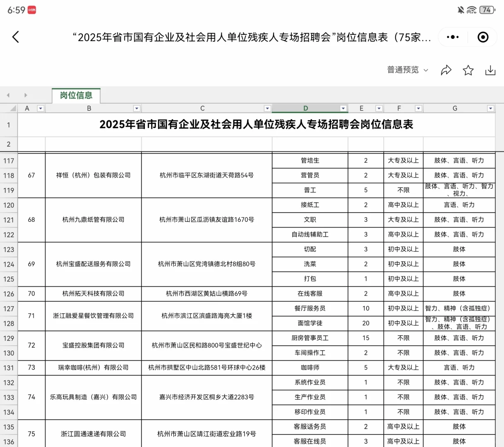Click cell 杭州拓天科技有限公司

point(94,294)
